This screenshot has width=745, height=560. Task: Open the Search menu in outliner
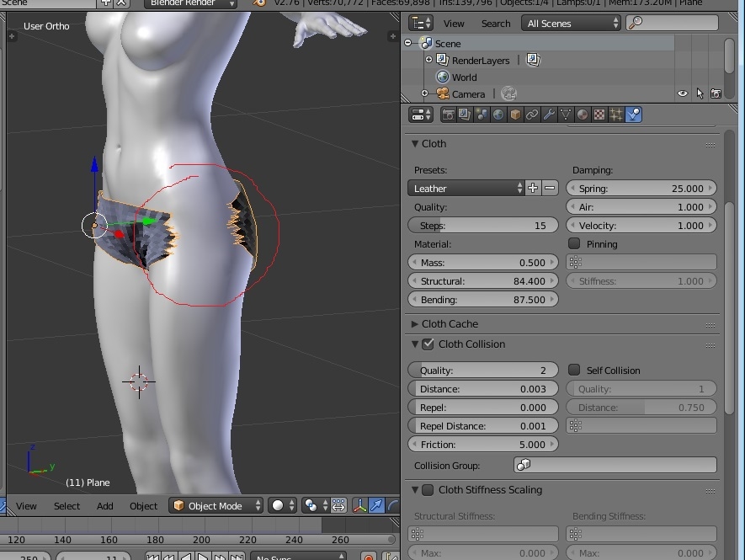click(495, 24)
